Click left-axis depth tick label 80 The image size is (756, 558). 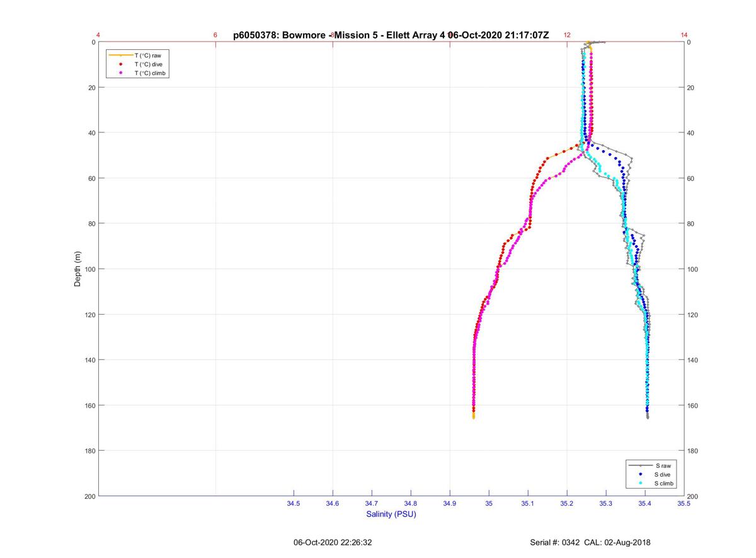[91, 224]
